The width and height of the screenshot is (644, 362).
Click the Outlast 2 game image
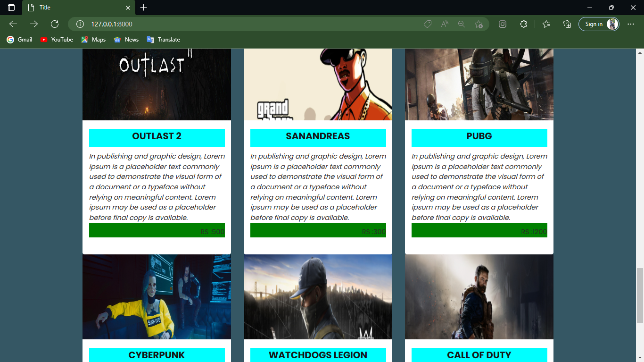click(x=157, y=84)
